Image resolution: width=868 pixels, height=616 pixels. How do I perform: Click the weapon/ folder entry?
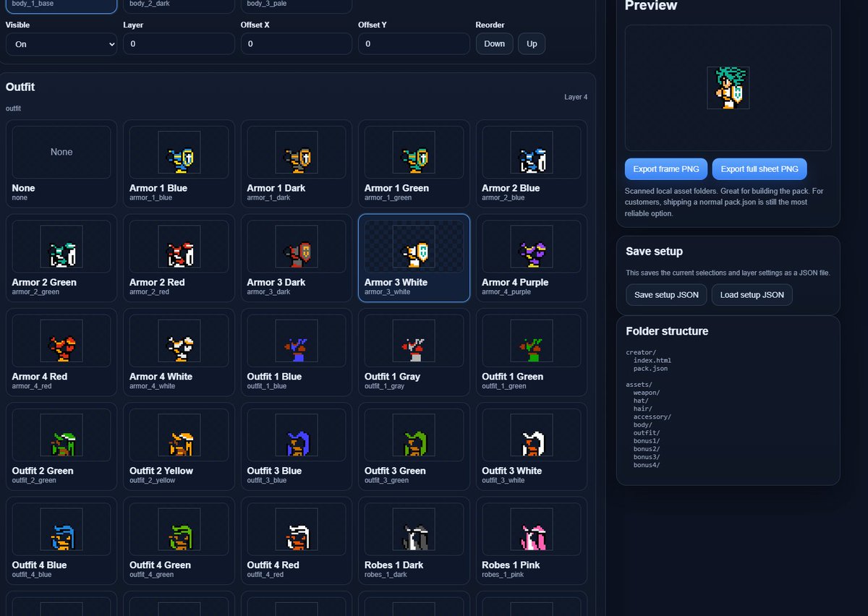click(x=647, y=393)
